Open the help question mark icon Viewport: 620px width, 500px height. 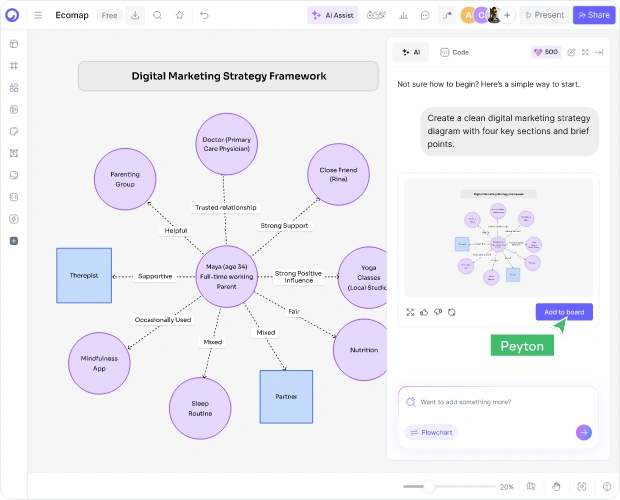pos(607,487)
